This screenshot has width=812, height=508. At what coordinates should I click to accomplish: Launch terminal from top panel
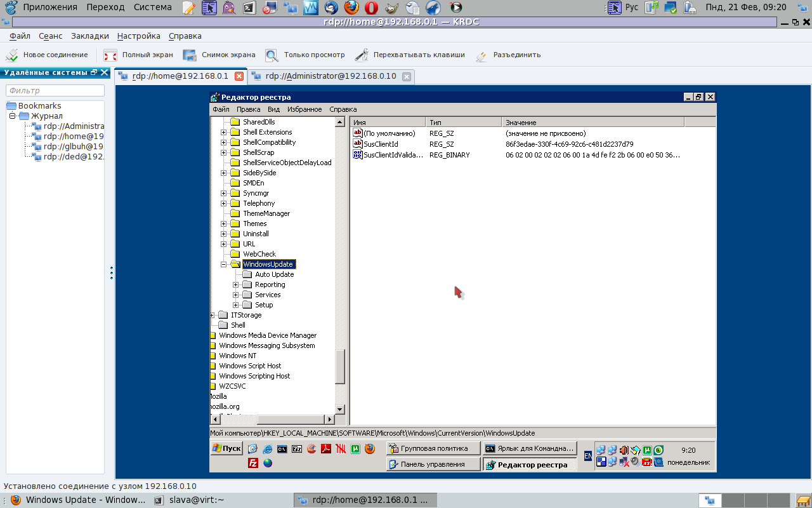250,8
